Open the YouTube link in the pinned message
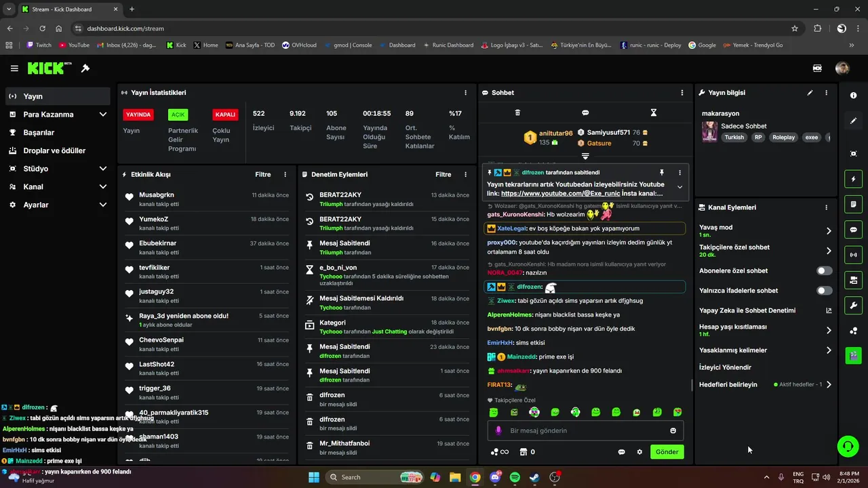The height and width of the screenshot is (488, 868). coord(560,194)
